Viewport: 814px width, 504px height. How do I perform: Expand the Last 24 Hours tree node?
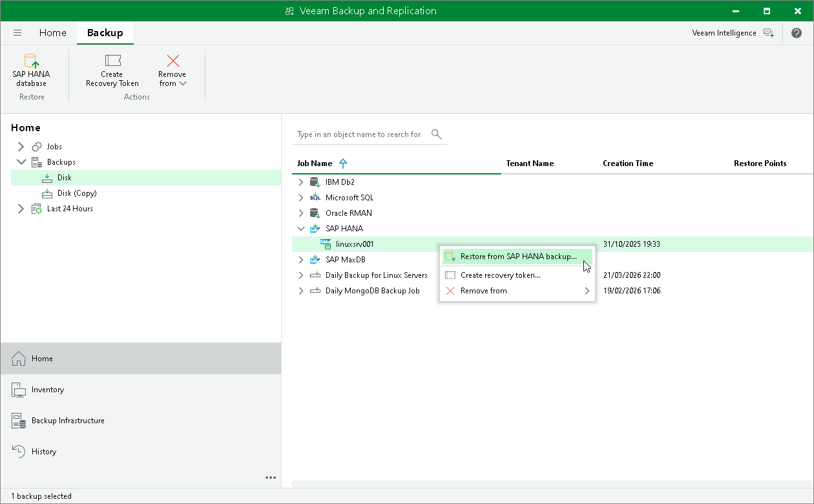(x=21, y=209)
